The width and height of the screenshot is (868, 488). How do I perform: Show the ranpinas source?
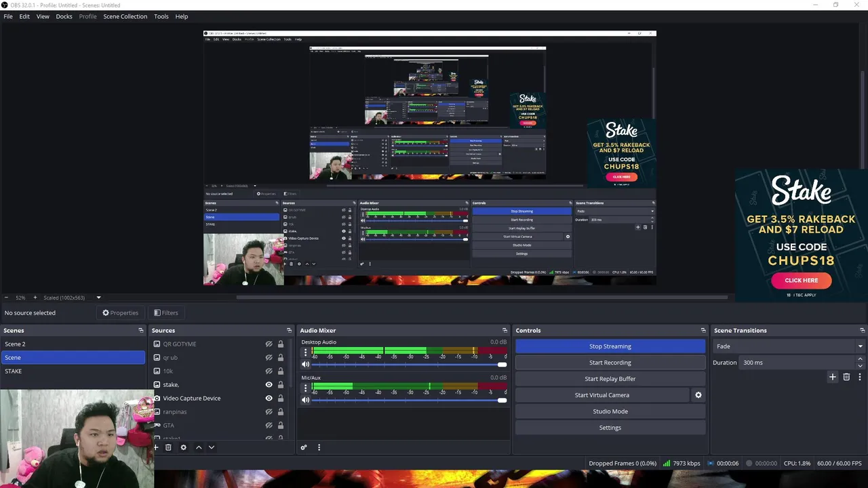tap(269, 412)
